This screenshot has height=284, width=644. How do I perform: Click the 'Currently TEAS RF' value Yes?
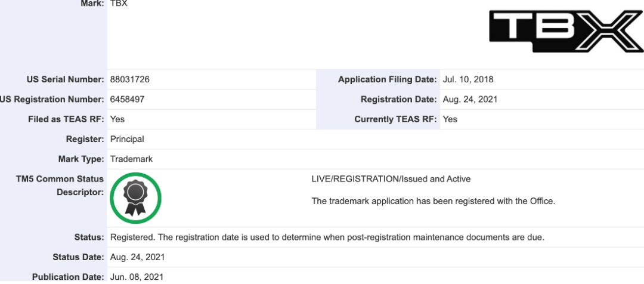[x=450, y=119]
